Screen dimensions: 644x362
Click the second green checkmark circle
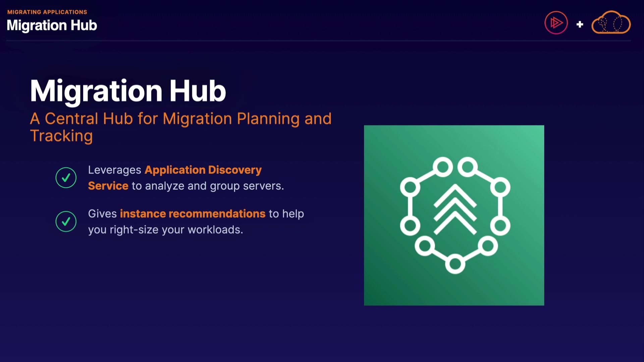pos(66,222)
